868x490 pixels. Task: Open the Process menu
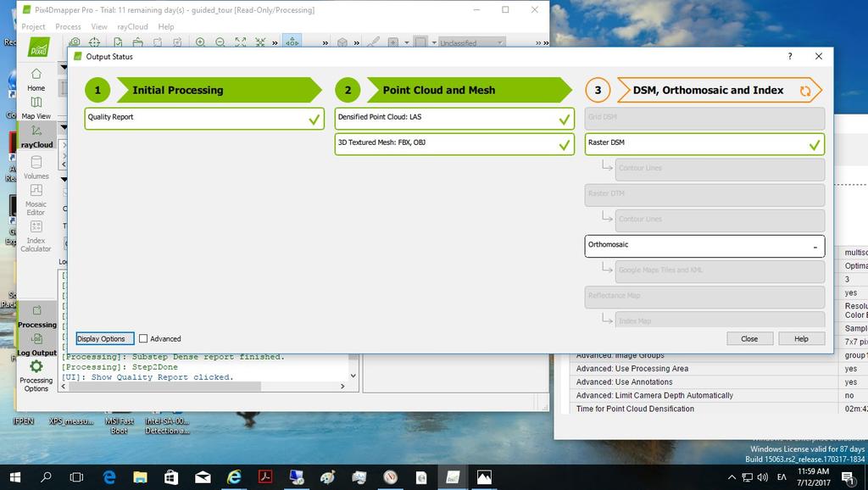[68, 26]
